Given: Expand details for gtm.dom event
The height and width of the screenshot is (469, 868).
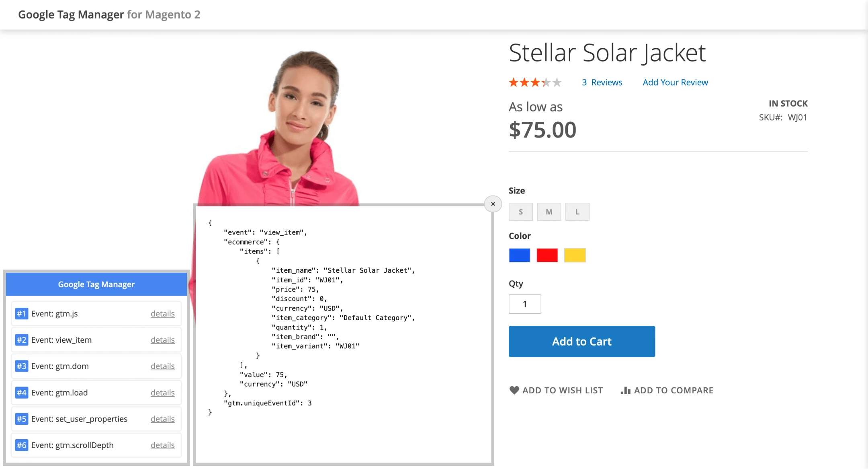Looking at the screenshot, I should [x=162, y=366].
